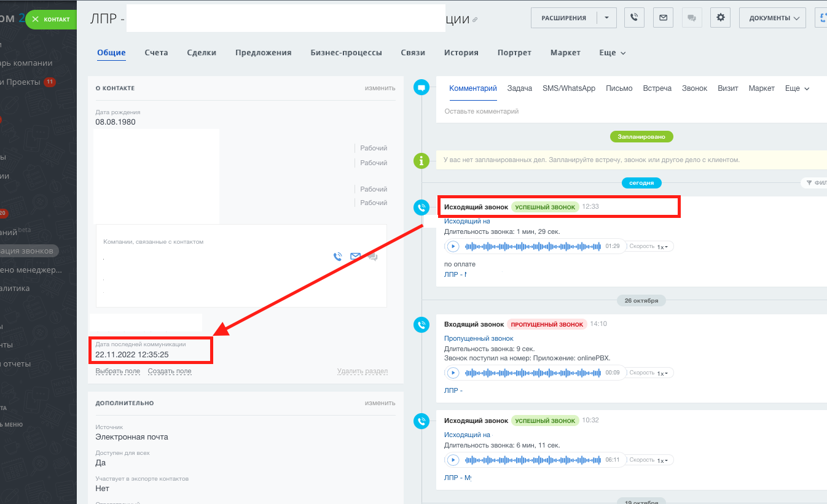Click the chat bubbles icon in top toolbar
Screen dimensions: 827x504
tap(692, 18)
